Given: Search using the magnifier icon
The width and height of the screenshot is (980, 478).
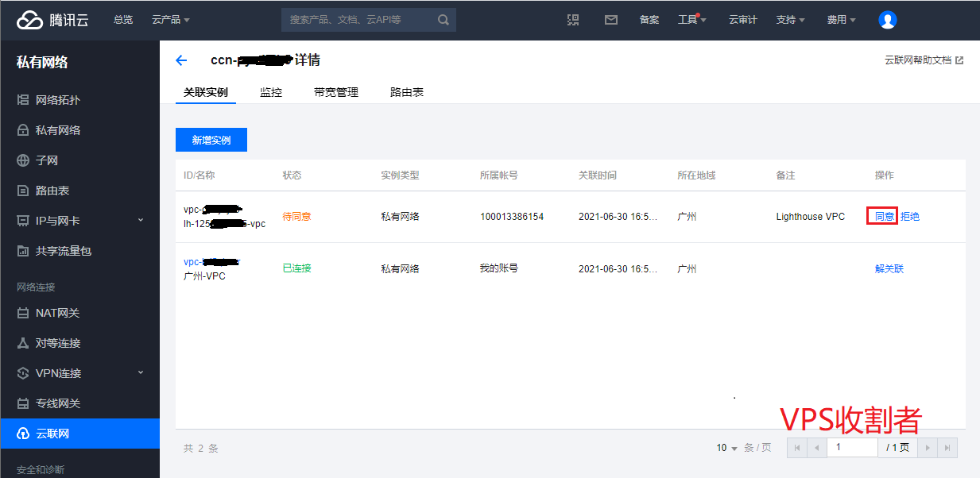Looking at the screenshot, I should coord(444,20).
